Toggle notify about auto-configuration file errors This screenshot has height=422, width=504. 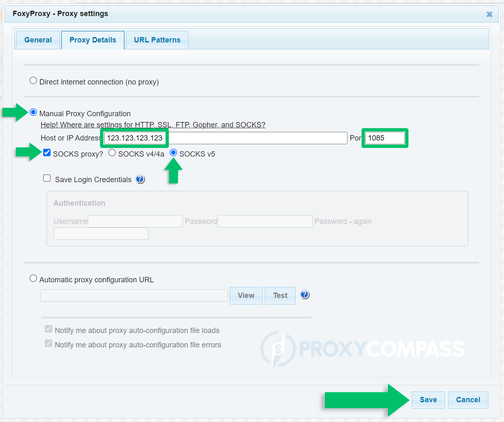click(49, 343)
